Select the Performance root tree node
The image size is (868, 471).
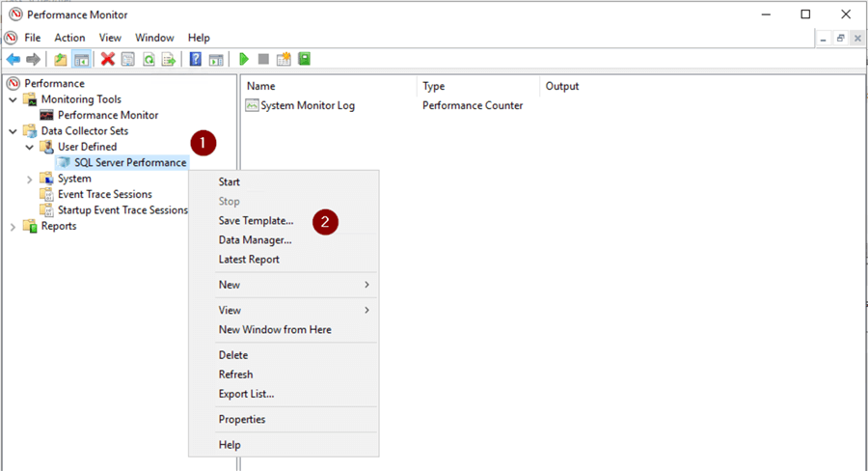(54, 83)
